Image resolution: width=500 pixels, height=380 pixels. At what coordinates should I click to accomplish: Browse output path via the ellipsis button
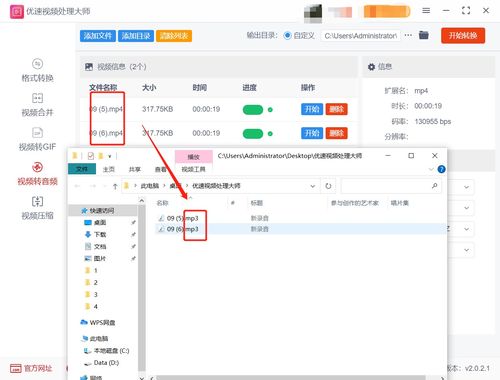click(408, 35)
